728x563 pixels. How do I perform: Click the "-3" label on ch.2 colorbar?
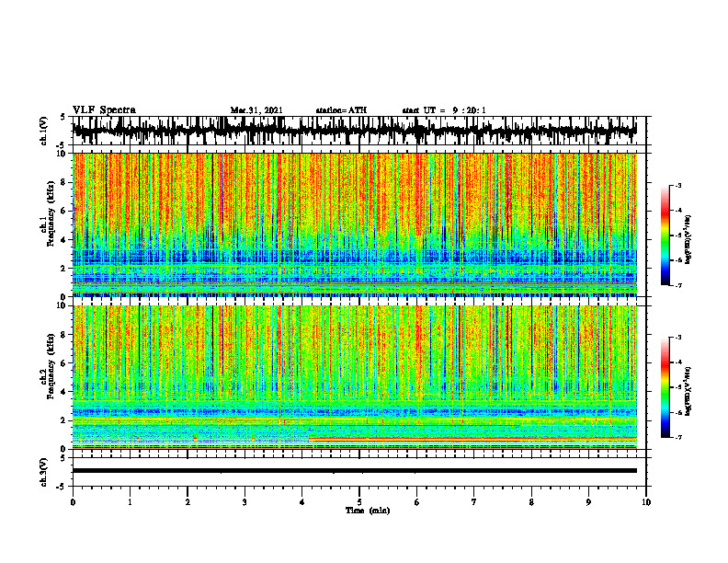[x=677, y=338]
